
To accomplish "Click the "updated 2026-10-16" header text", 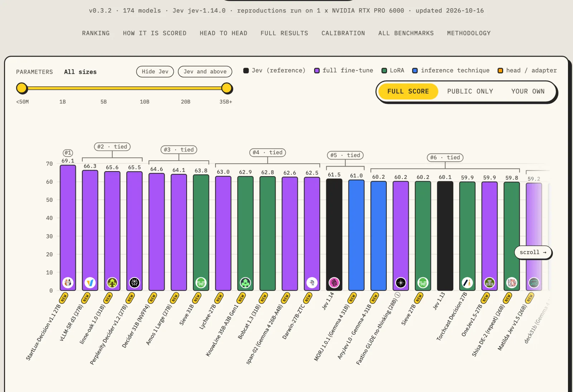I will click(x=449, y=11).
